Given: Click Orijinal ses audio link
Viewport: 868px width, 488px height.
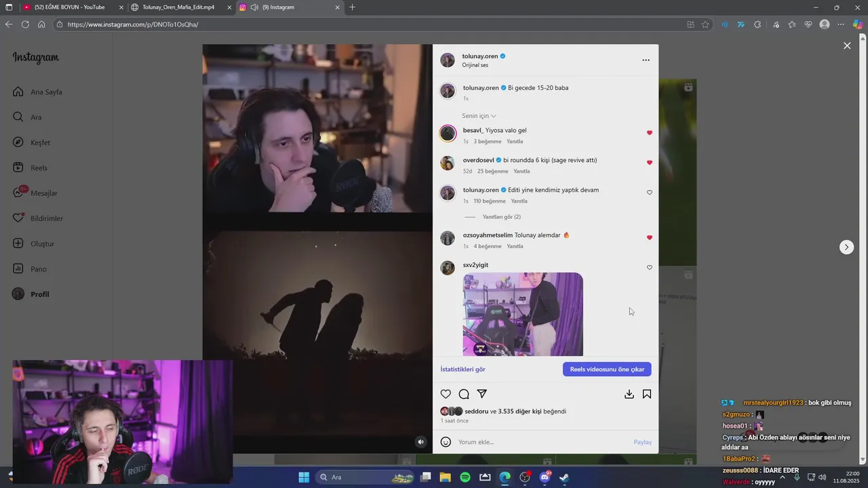Looking at the screenshot, I should 475,65.
